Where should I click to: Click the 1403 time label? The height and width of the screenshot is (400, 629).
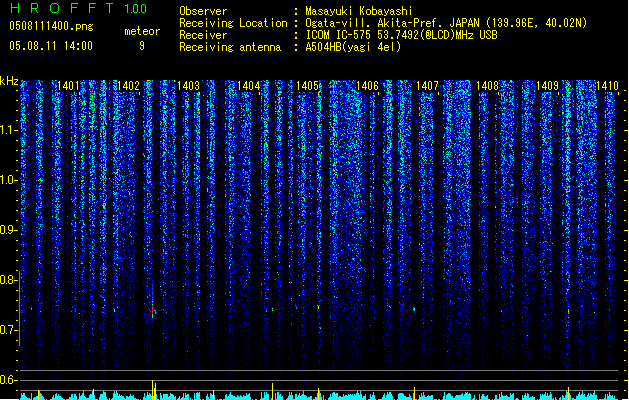pyautogui.click(x=188, y=86)
